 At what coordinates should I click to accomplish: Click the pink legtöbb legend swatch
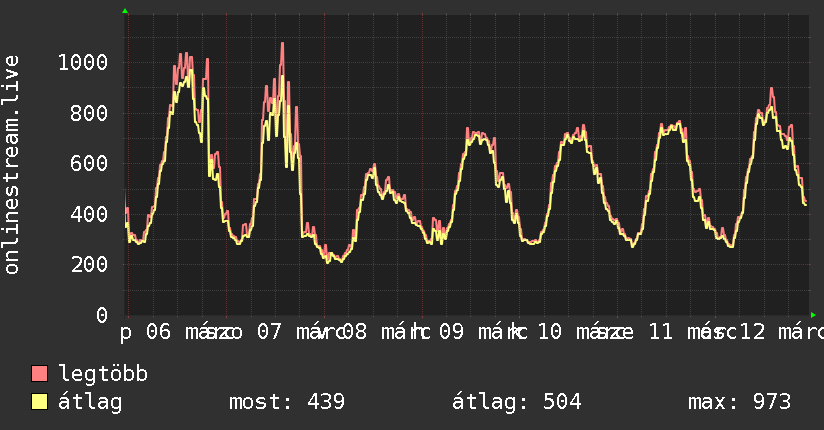tap(39, 374)
